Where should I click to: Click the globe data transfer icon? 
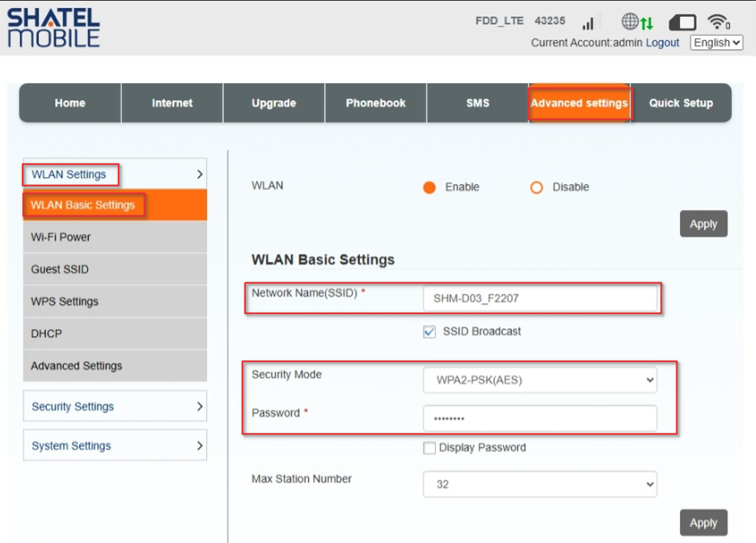point(637,21)
